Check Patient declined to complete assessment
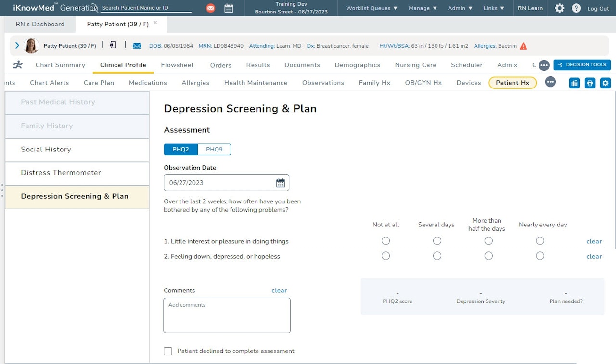This screenshot has height=364, width=616. 168,351
